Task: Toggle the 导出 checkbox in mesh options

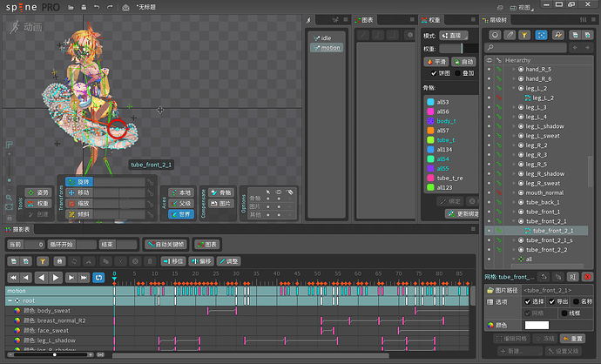Action: (x=552, y=302)
